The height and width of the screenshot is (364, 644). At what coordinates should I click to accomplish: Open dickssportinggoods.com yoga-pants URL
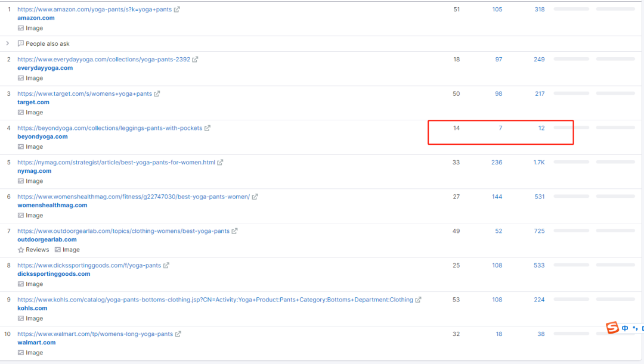tap(89, 266)
